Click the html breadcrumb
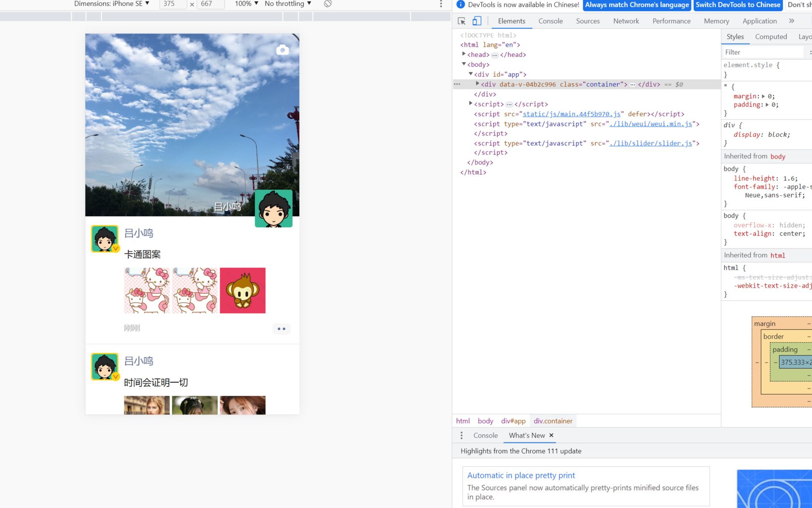 [463, 421]
